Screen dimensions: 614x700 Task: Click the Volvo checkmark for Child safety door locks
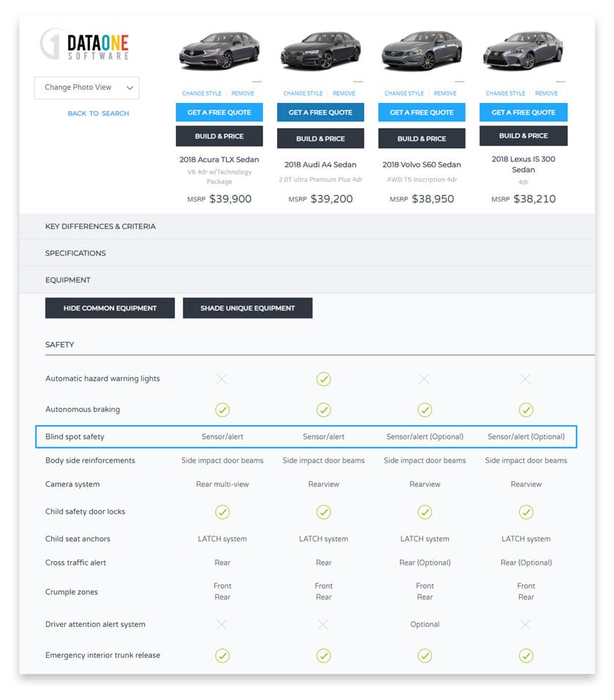[x=425, y=512]
